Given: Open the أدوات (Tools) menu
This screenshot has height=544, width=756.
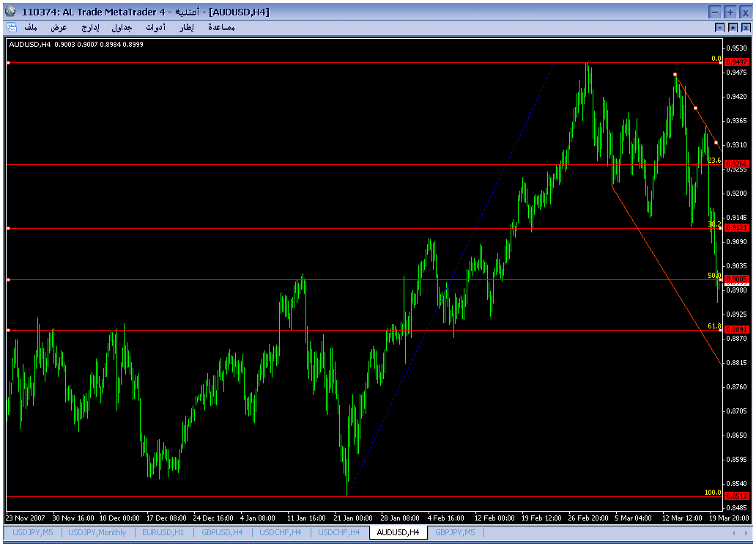Looking at the screenshot, I should (x=156, y=28).
